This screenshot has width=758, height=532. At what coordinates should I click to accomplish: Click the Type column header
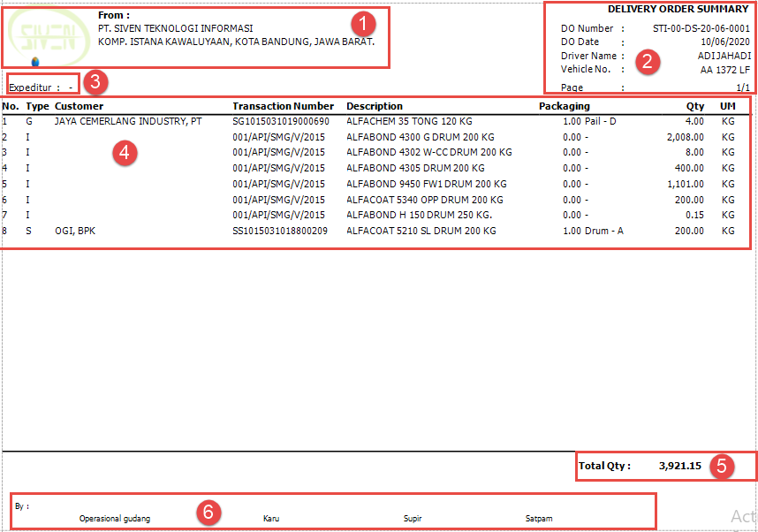pos(37,106)
